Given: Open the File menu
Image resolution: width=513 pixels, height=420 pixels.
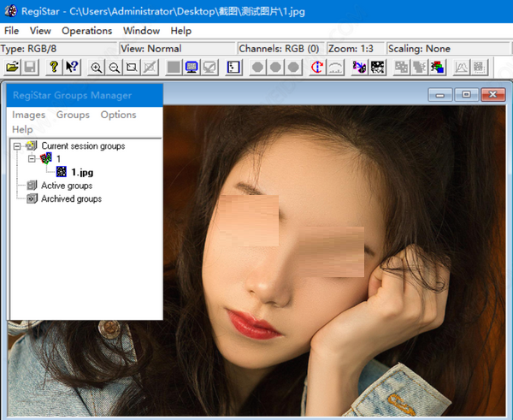Looking at the screenshot, I should 11,31.
